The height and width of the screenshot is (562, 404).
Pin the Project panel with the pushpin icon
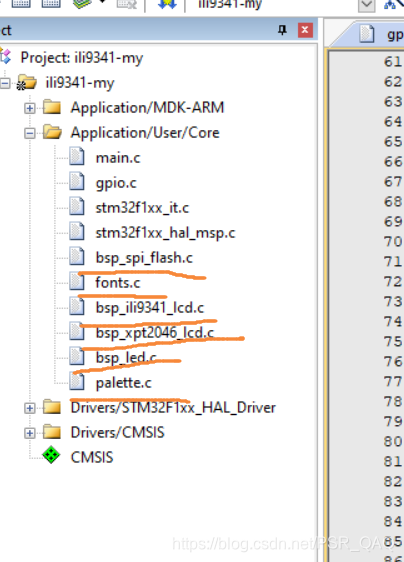[x=282, y=30]
